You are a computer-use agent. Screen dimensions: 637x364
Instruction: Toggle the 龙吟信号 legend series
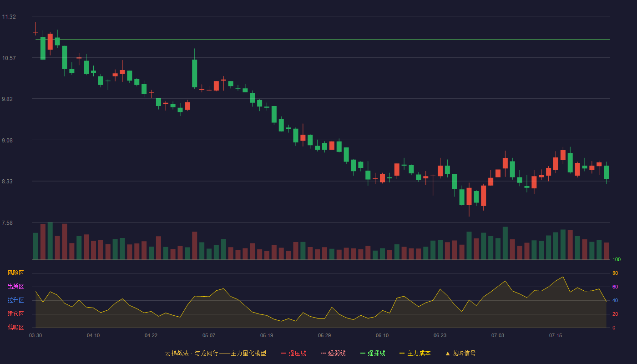click(x=460, y=353)
